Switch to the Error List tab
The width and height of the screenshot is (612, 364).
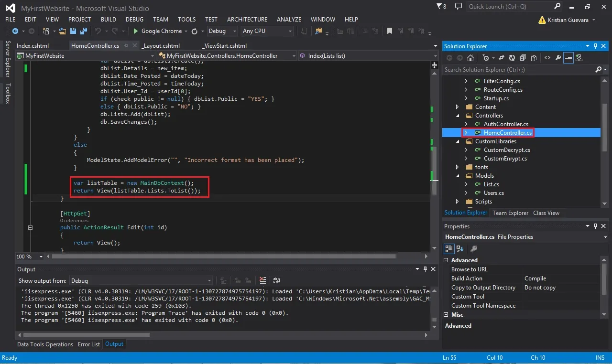click(89, 344)
